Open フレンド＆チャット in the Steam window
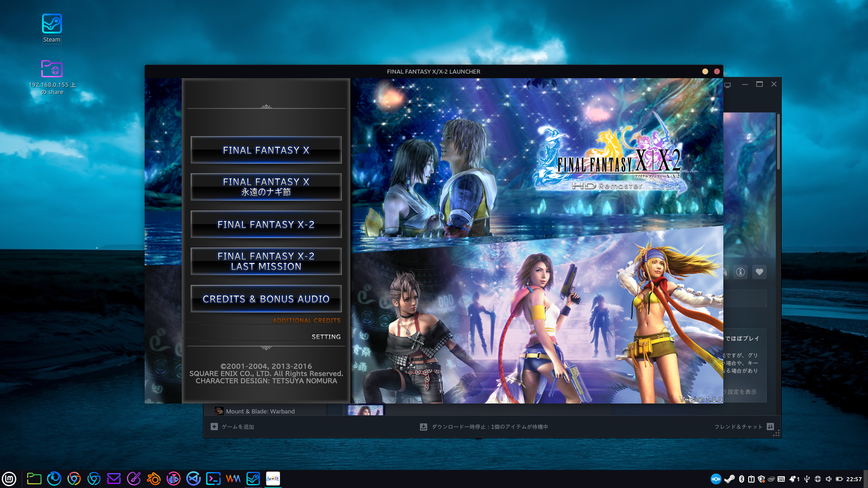The width and height of the screenshot is (868, 488). (x=744, y=427)
